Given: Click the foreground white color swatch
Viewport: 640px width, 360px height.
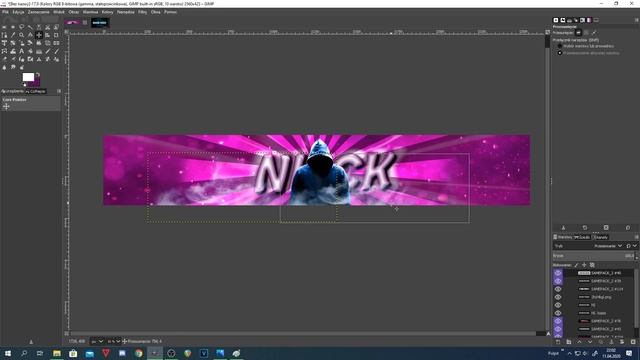Looking at the screenshot, I should pos(28,77).
